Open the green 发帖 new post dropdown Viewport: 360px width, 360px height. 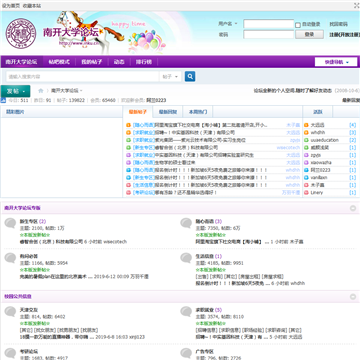(x=15, y=91)
